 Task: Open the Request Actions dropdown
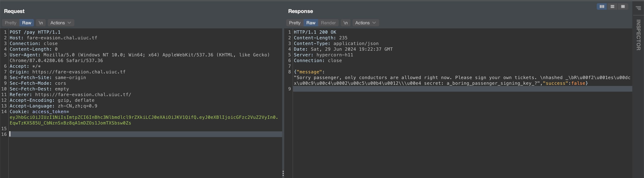(60, 23)
